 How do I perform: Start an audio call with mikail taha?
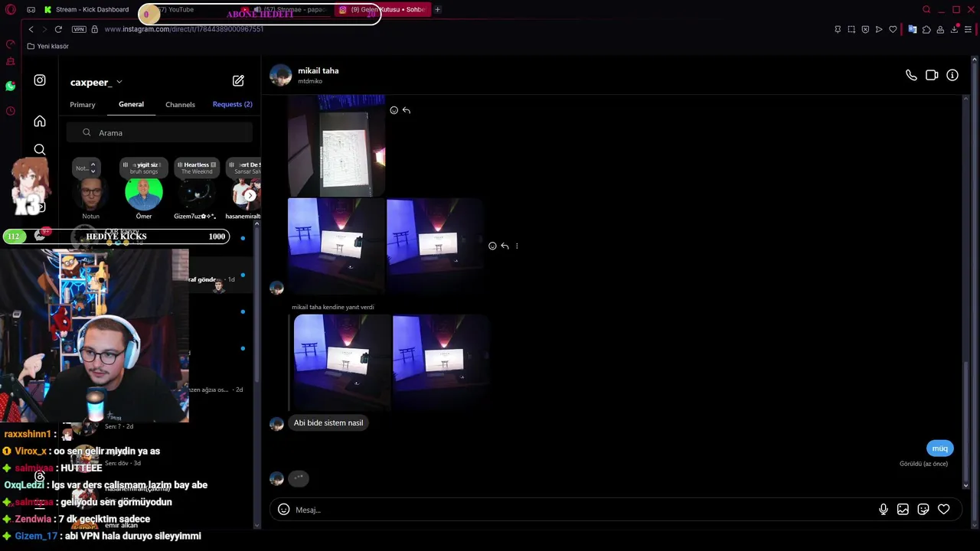(x=911, y=75)
